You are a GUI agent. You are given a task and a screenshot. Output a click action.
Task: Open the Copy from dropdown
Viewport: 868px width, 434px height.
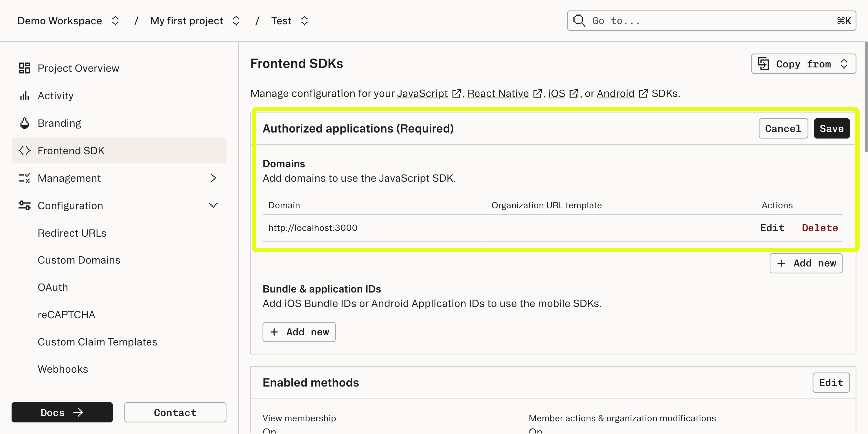tap(803, 64)
